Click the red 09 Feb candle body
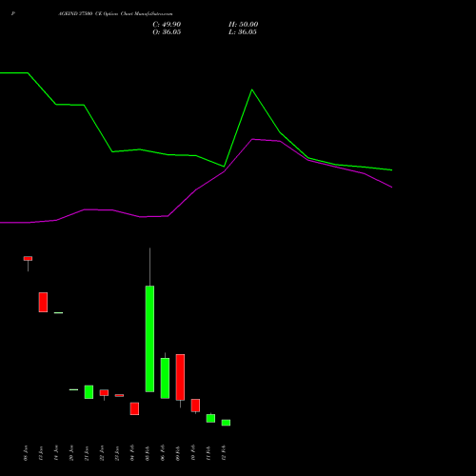The width and height of the screenshot is (476, 476). (180, 377)
